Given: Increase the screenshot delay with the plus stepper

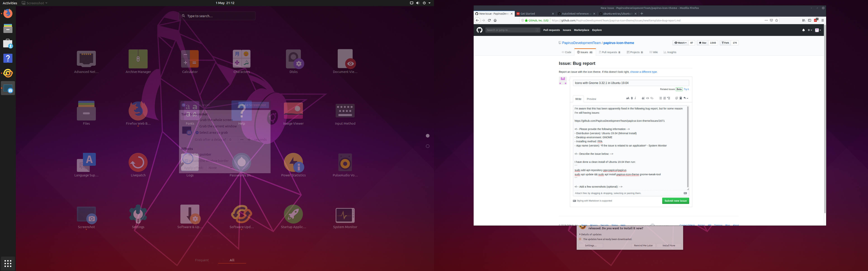Looking at the screenshot, I should click(x=249, y=139).
